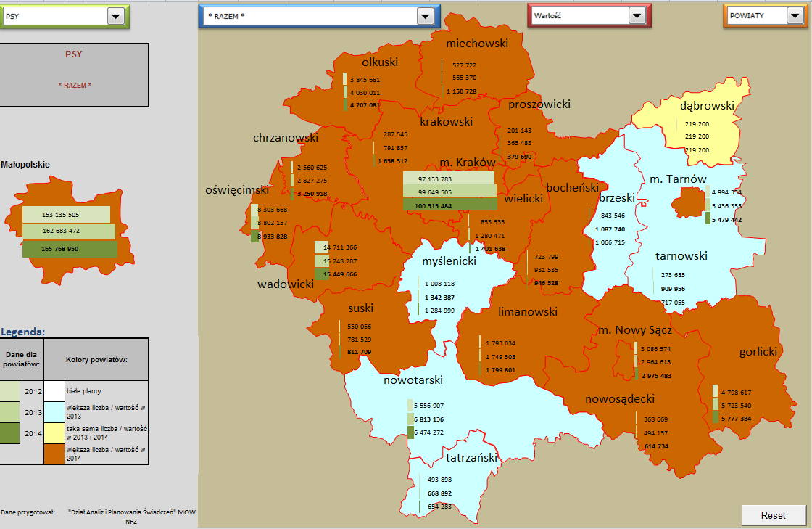Click the light blue 2013 legend swatch
This screenshot has height=529, width=812.
(x=54, y=412)
